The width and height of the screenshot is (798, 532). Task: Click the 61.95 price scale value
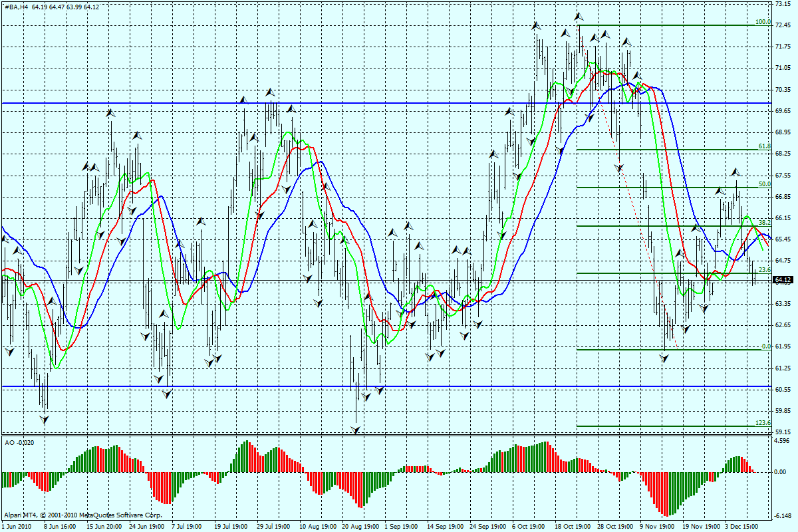[783, 346]
